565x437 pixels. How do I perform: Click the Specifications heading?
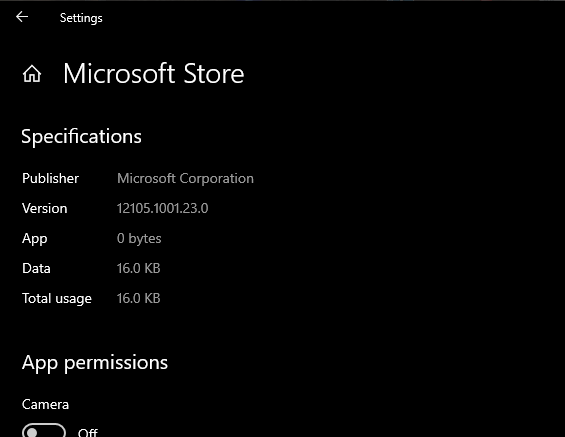click(x=81, y=137)
